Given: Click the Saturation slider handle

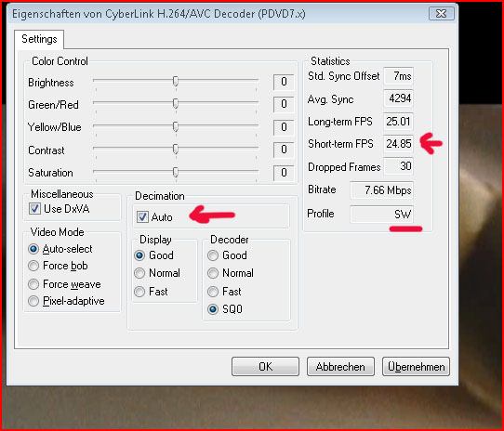Looking at the screenshot, I should tap(176, 172).
